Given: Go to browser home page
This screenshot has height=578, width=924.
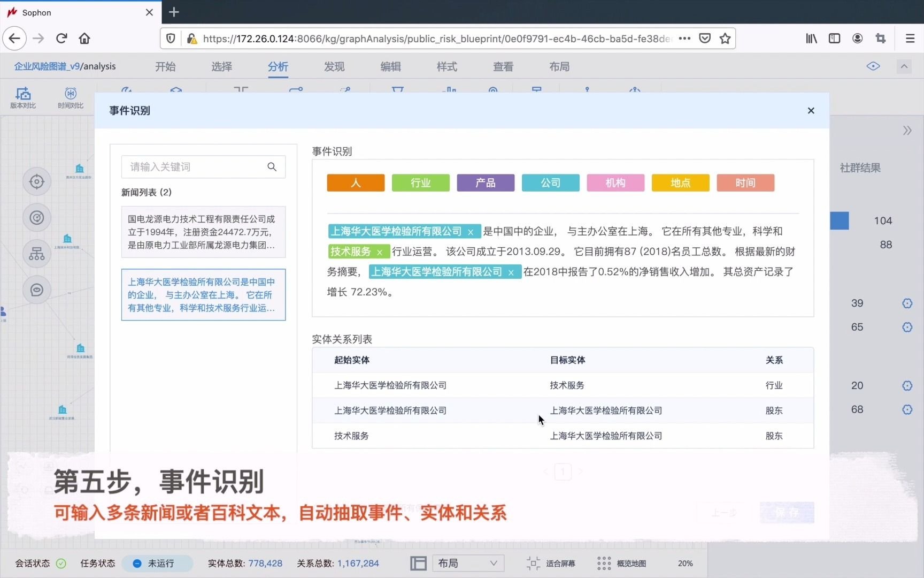Looking at the screenshot, I should (x=84, y=39).
